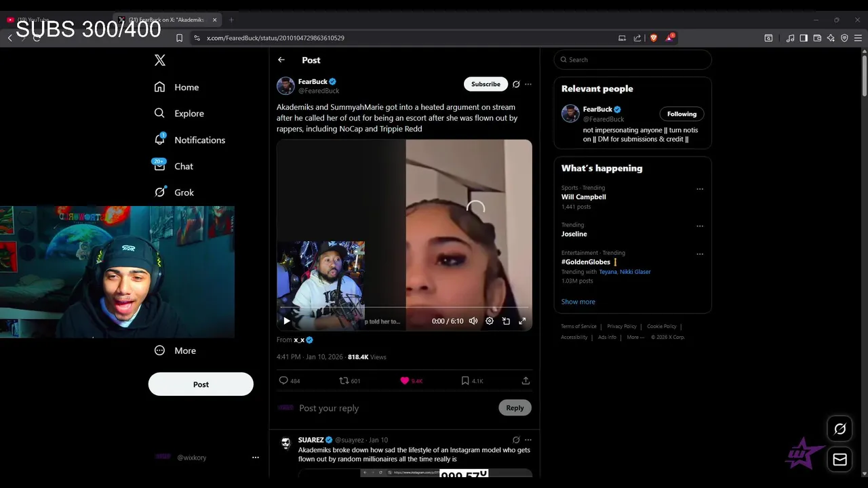Screen dimensions: 868x488
Task: Mute the video audio
Action: tap(473, 321)
